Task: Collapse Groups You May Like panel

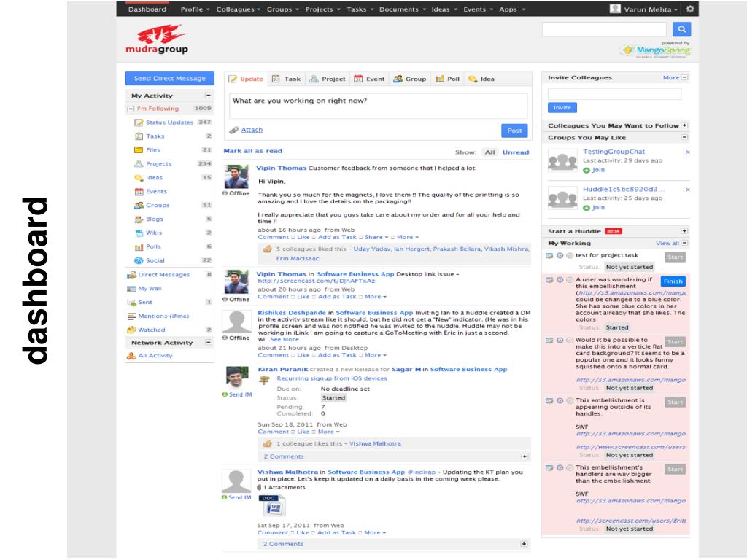Action: click(684, 137)
